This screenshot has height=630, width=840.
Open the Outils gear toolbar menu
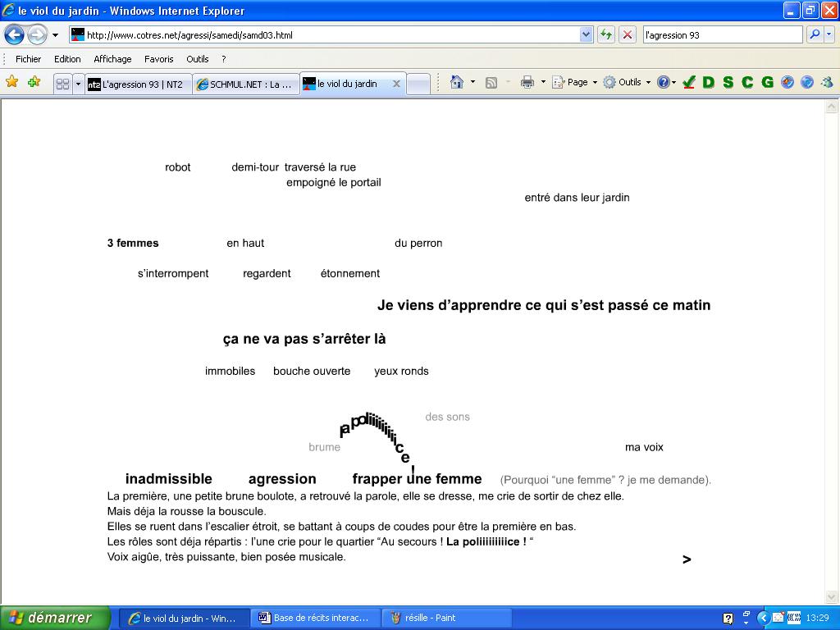point(627,82)
